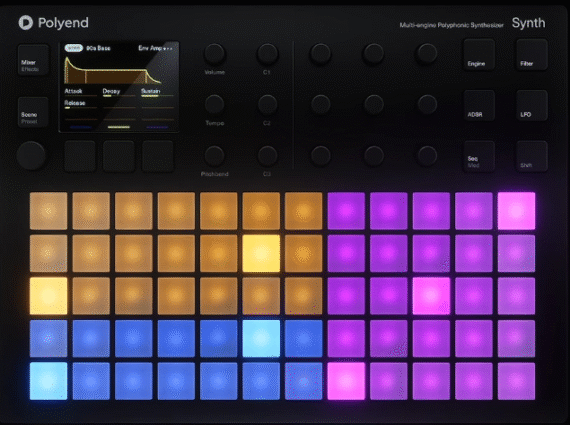Click the unlabeled knob directly left of Engine button

click(426, 54)
